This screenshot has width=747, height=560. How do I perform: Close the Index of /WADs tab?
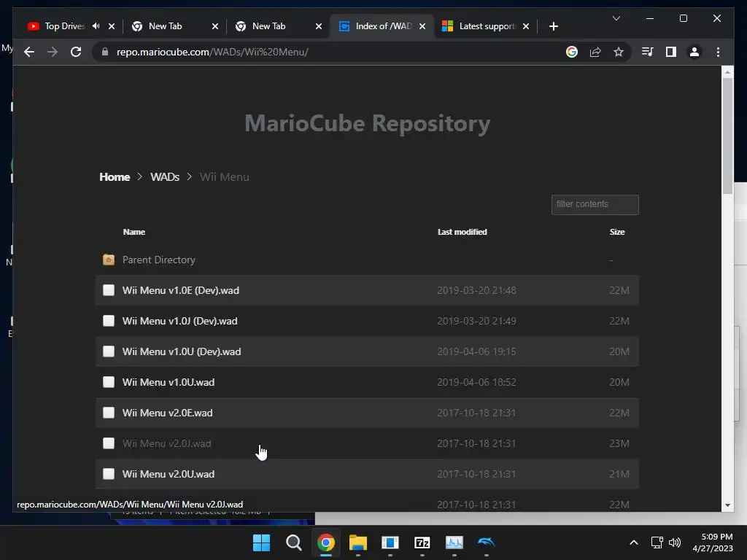point(422,26)
